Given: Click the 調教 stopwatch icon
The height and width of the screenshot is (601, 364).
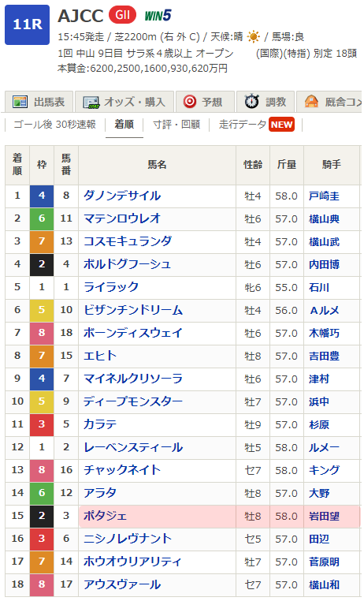Looking at the screenshot, I should point(251,102).
